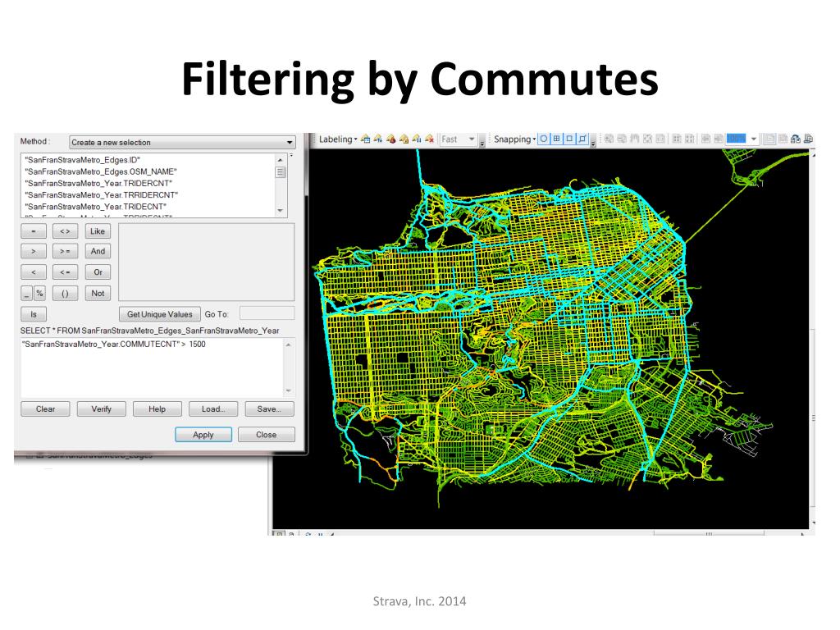Click the Pause Labeling icon
The image size is (840, 630).
417,139
